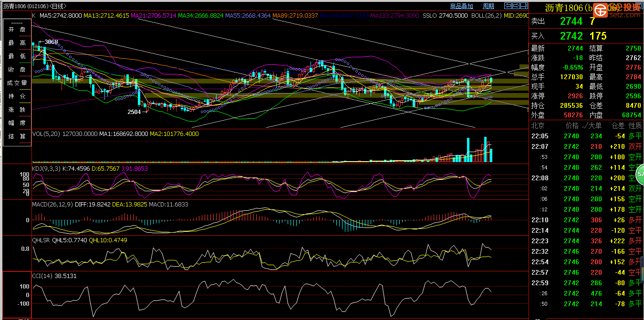
Task: Select the 结算 label in left panel
Action: coord(17,136)
